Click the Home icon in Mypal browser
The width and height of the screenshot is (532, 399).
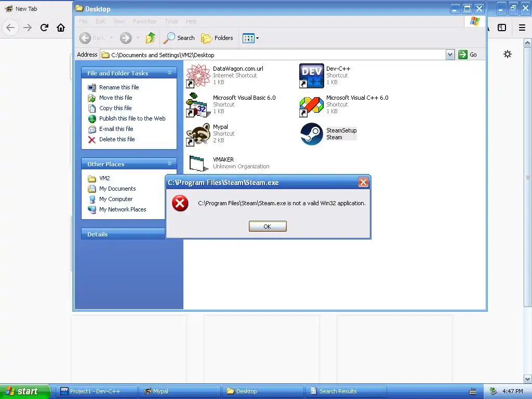(61, 28)
